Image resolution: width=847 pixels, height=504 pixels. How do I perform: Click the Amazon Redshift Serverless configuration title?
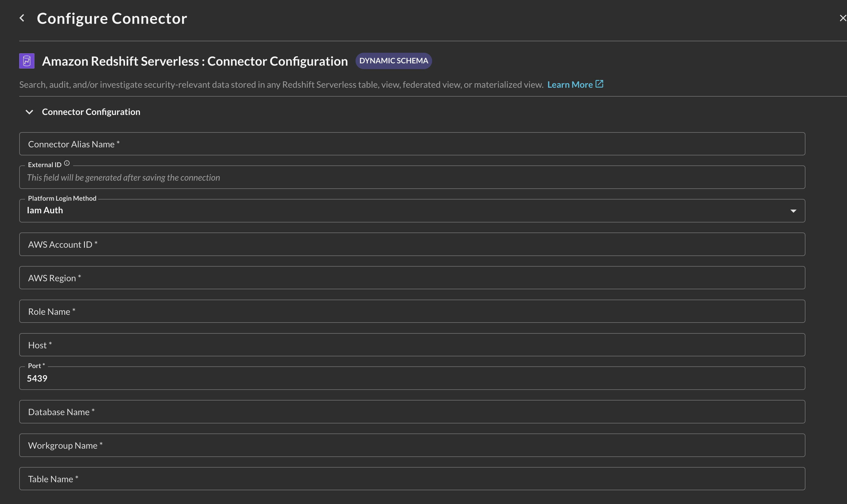(195, 61)
